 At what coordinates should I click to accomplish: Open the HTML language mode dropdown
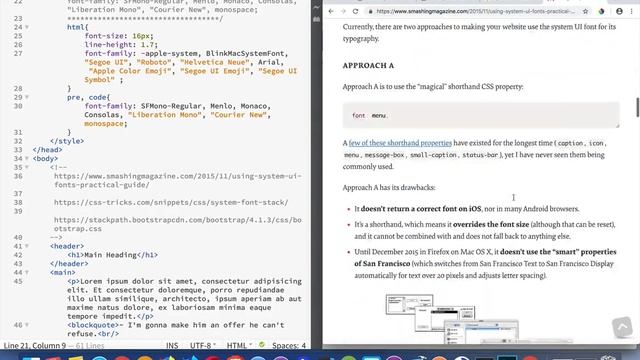pos(239,345)
